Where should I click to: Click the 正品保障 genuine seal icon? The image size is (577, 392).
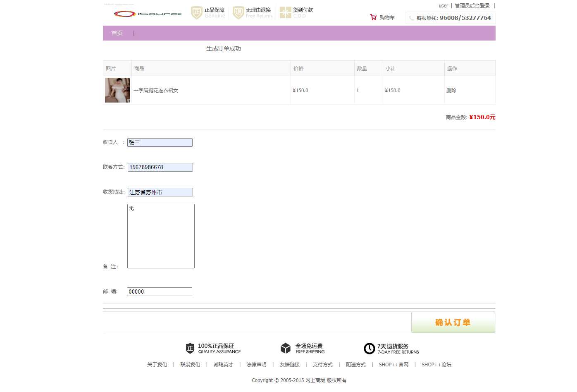(196, 13)
